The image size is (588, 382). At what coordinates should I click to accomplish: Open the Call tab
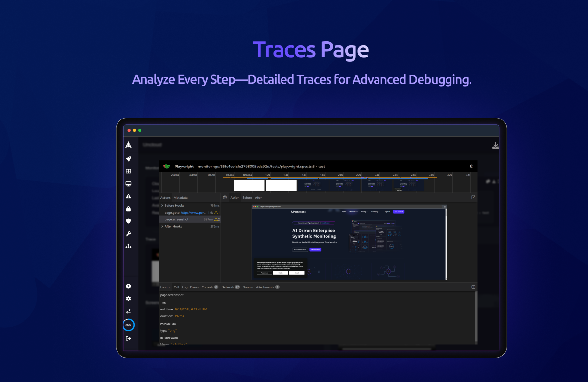tap(176, 287)
